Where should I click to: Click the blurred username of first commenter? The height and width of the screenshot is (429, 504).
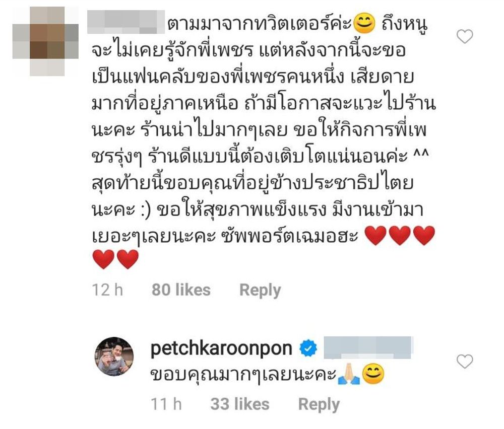(x=125, y=22)
